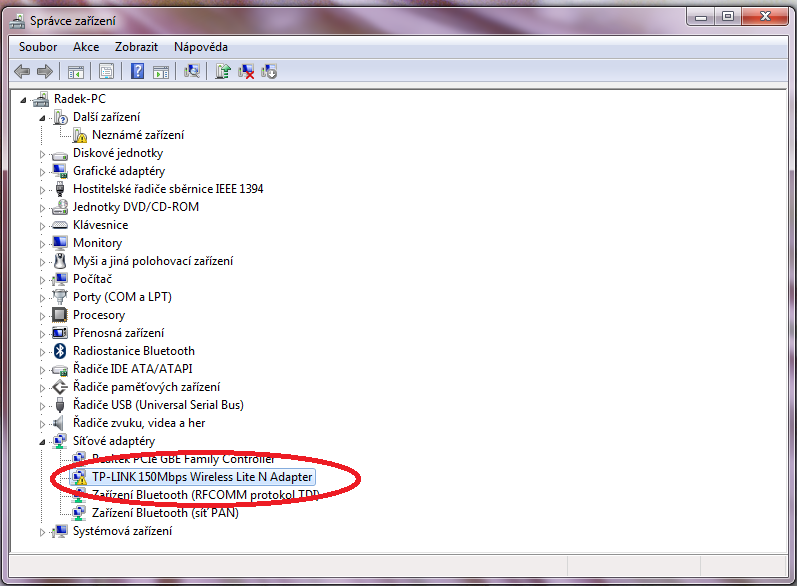Open the Soubor menu
This screenshot has height=586, width=797.
(38, 47)
